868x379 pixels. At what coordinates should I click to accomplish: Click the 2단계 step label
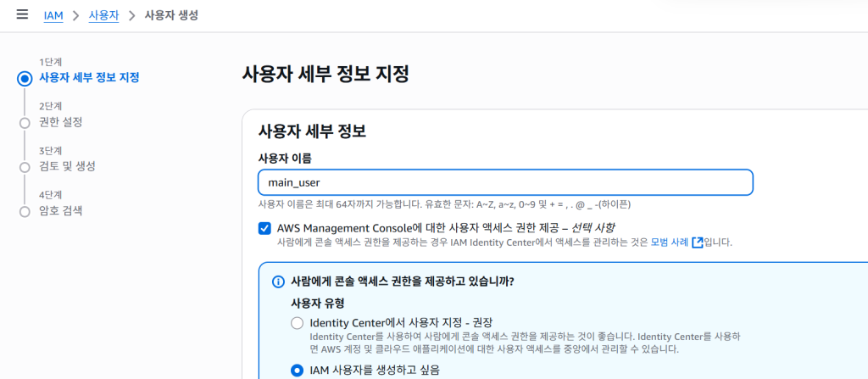50,106
